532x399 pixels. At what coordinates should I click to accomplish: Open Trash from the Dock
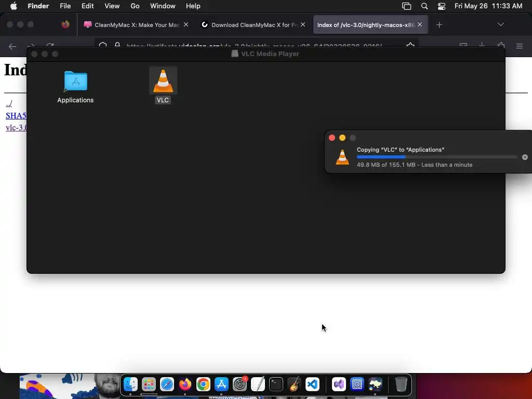401,384
